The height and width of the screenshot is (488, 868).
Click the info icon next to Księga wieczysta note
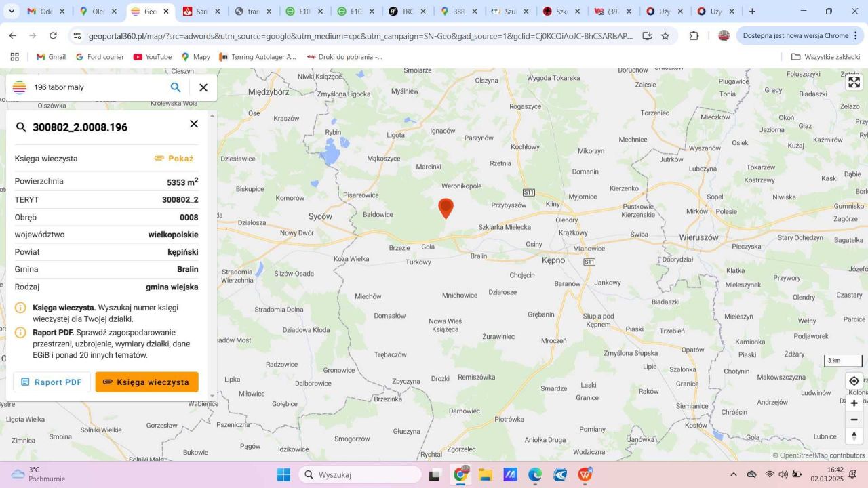(x=20, y=307)
